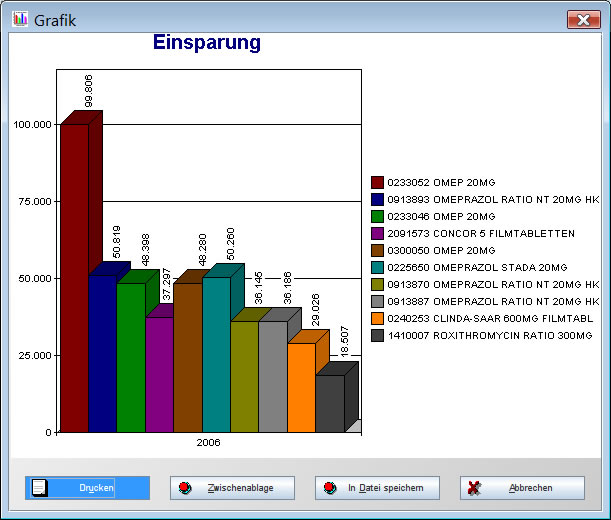
Task: Click the red X icon beside Abbrechen
Action: (474, 488)
